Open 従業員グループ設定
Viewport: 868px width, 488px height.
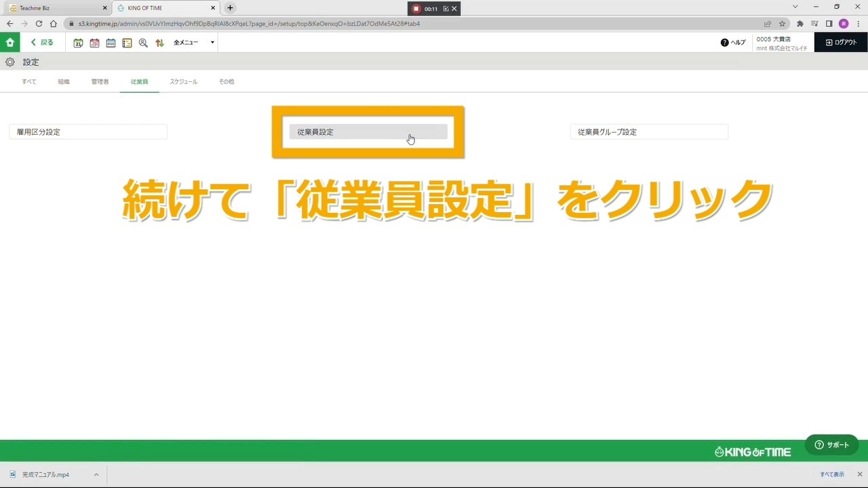[x=649, y=132]
